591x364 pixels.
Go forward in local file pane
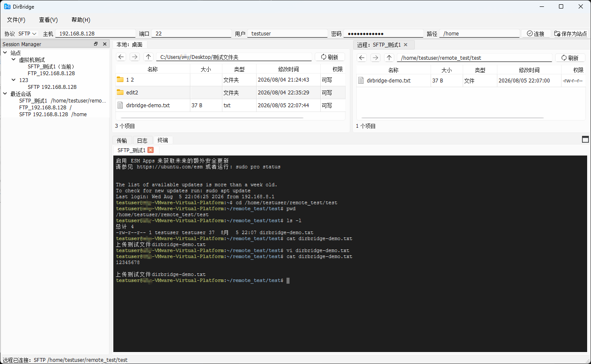point(135,57)
